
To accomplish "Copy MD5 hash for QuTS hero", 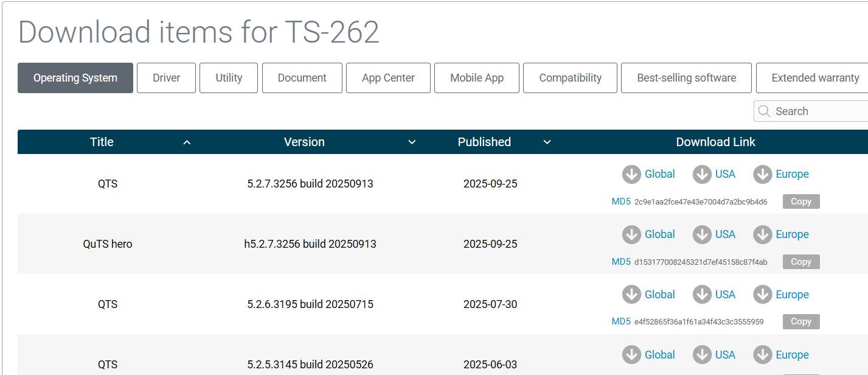I will tap(800, 262).
